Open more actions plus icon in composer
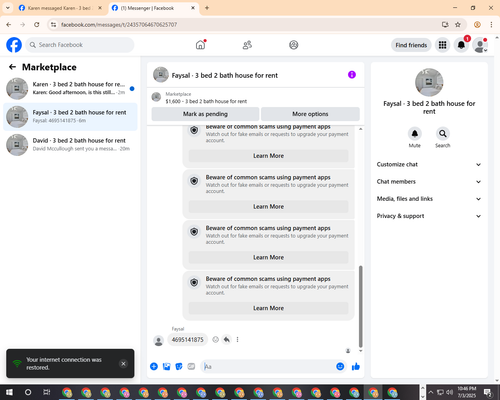Viewport: 500px width, 400px height. pos(154,367)
